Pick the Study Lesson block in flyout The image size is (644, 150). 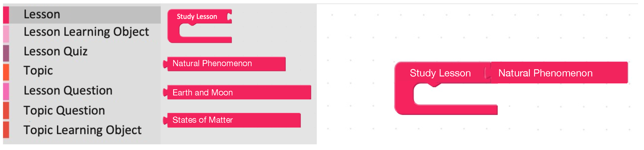(197, 17)
